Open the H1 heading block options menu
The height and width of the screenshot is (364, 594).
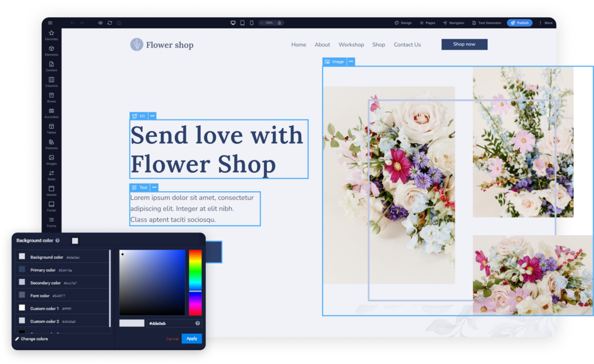tap(152, 115)
